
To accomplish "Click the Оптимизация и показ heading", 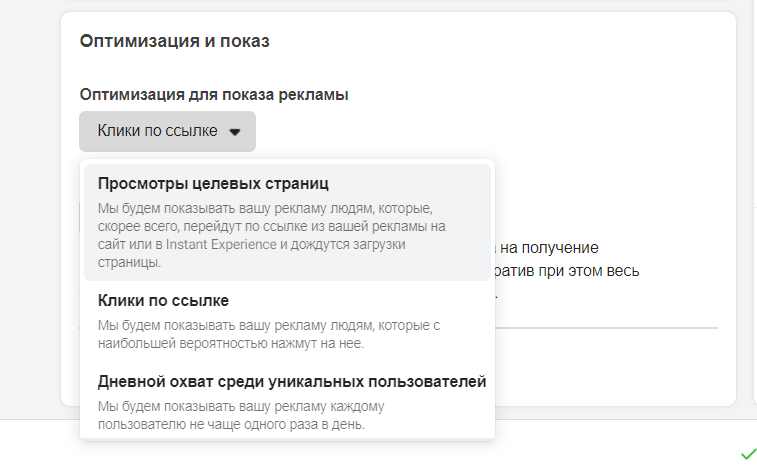I will [x=175, y=41].
